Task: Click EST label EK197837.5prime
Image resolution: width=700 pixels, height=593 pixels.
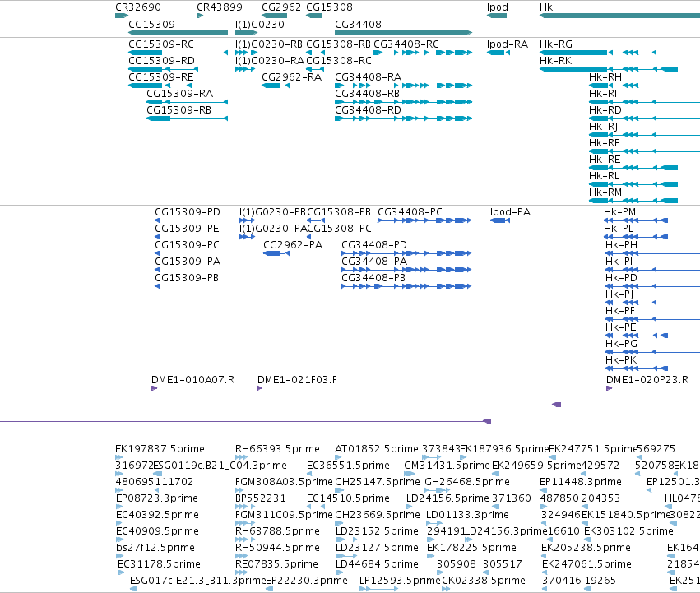Action: pyautogui.click(x=160, y=449)
